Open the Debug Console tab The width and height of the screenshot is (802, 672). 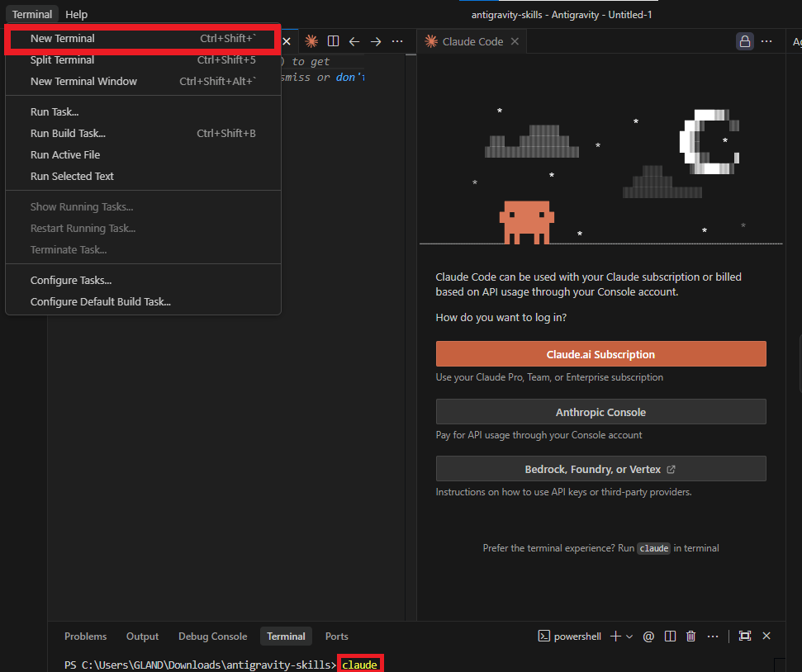point(213,637)
